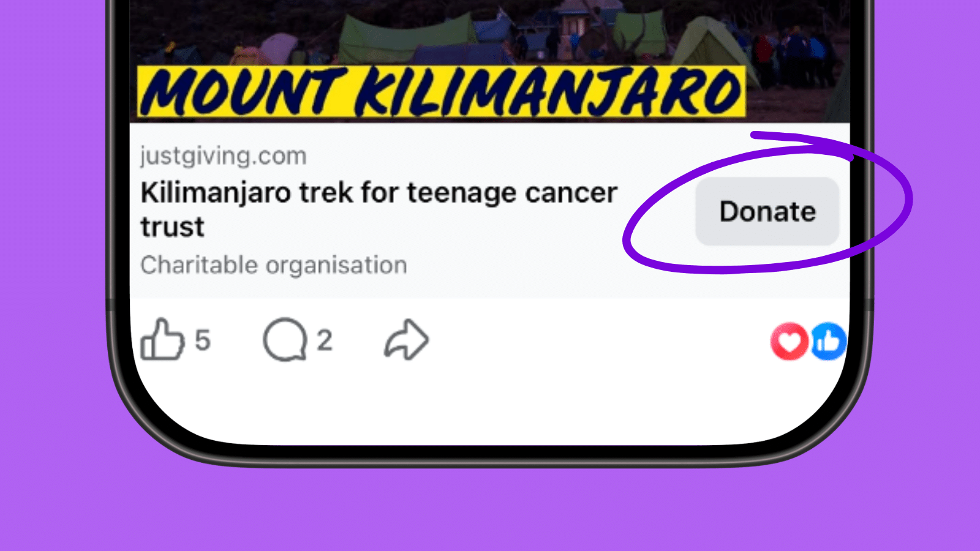
Task: Select the red heart reaction icon
Action: 790,341
